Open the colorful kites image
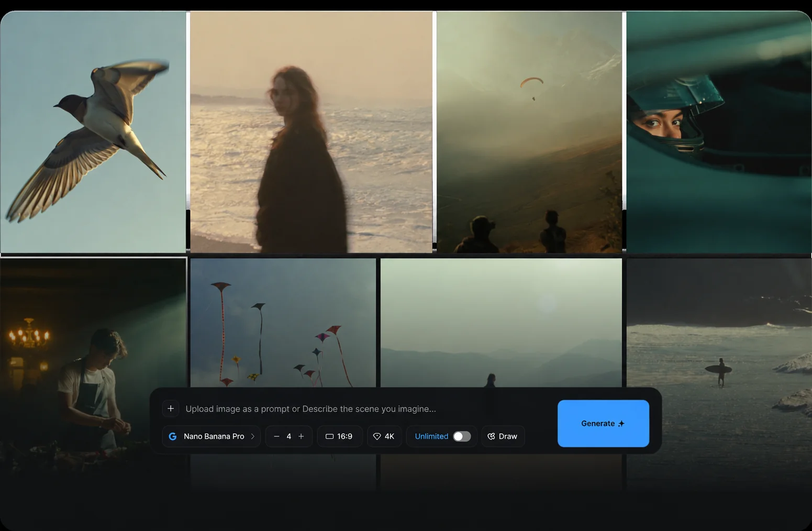This screenshot has width=812, height=531. (x=283, y=323)
